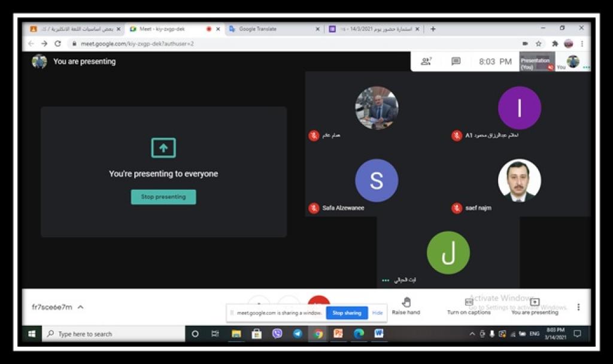Reload the Meet page
This screenshot has height=364, width=613.
point(58,44)
